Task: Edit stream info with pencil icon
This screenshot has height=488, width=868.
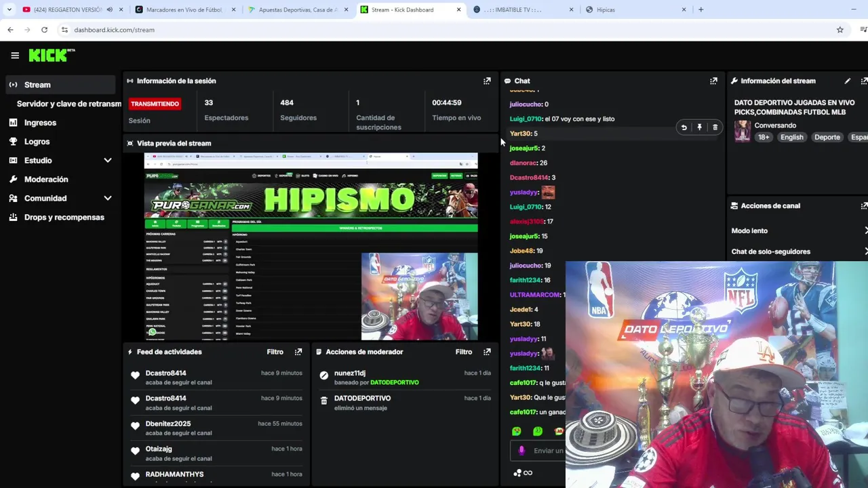Action: (x=848, y=81)
